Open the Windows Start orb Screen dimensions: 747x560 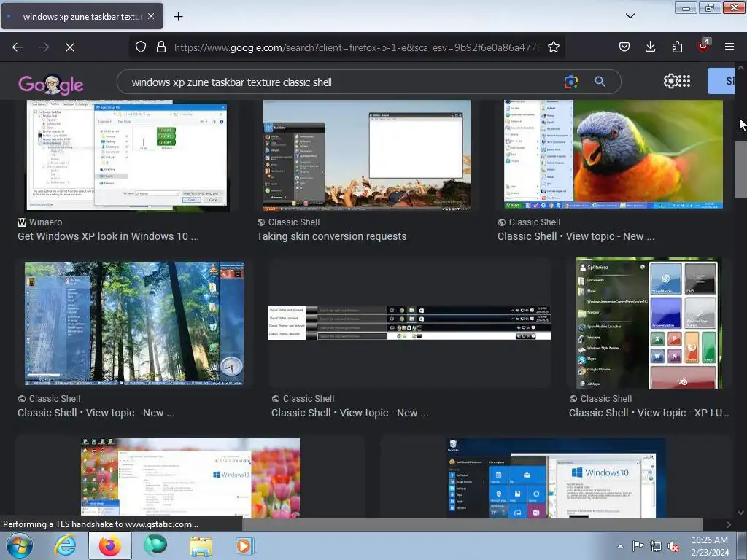tap(20, 545)
